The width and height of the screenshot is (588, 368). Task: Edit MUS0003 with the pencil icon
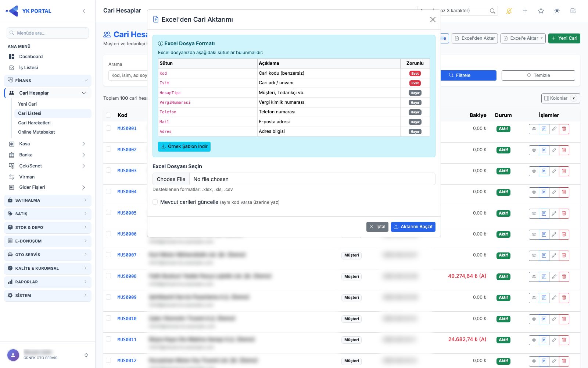[554, 171]
